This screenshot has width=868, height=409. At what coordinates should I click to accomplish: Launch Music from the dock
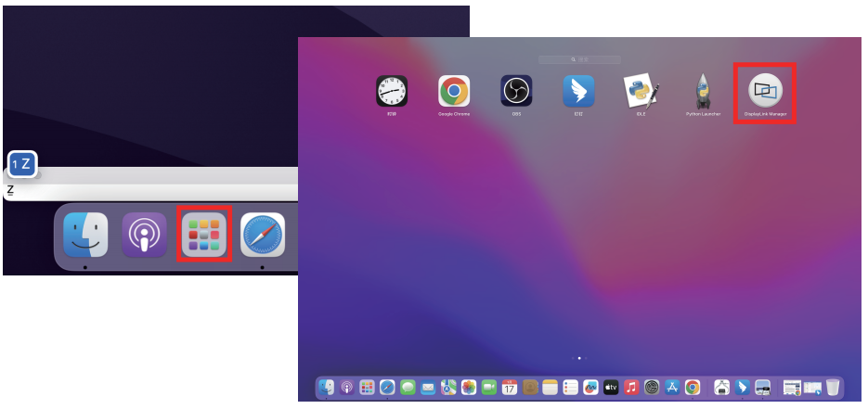pos(631,387)
